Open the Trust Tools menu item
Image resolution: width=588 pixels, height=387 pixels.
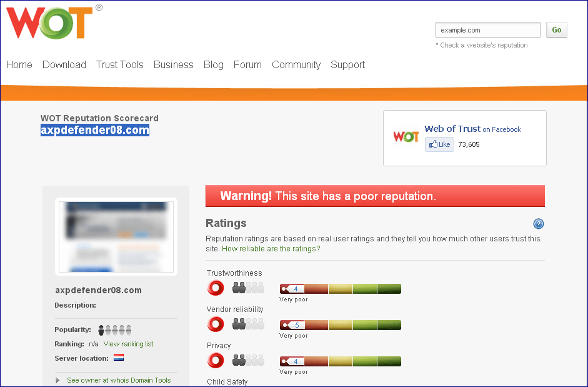click(119, 64)
